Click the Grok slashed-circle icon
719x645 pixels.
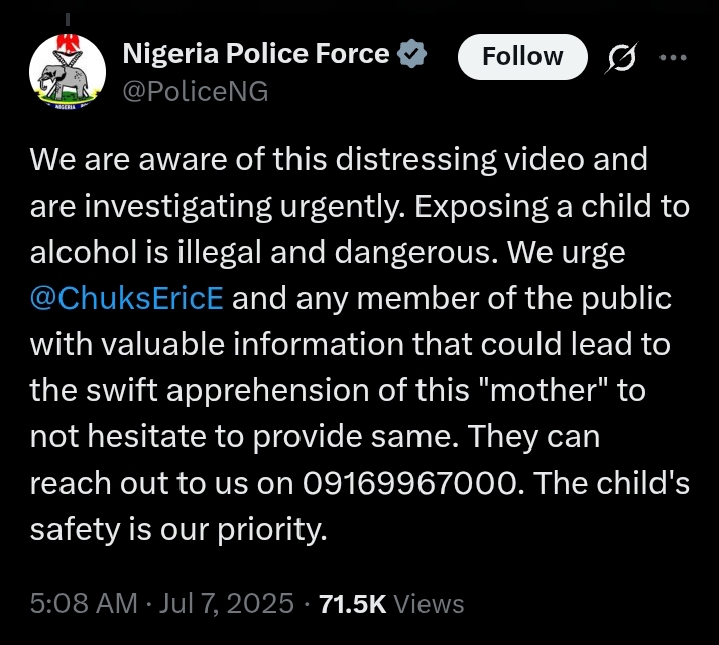point(622,59)
